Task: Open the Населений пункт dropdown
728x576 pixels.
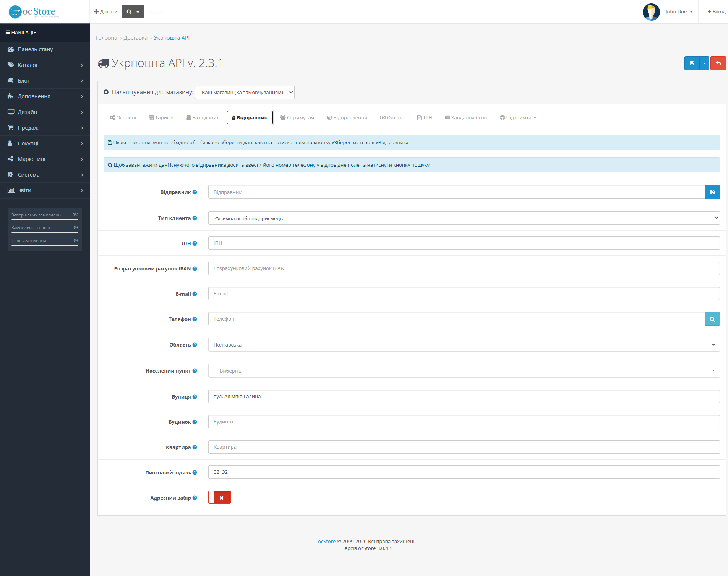Action: tap(464, 371)
